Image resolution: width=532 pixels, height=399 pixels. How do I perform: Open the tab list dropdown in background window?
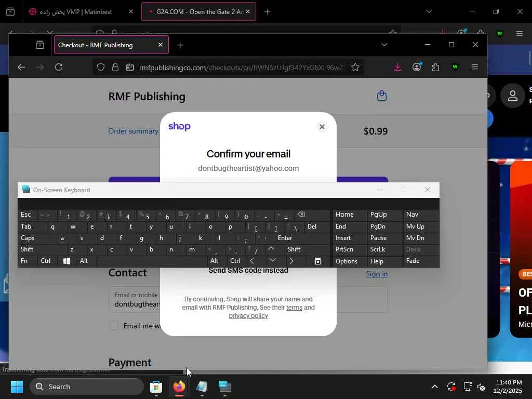(x=429, y=11)
